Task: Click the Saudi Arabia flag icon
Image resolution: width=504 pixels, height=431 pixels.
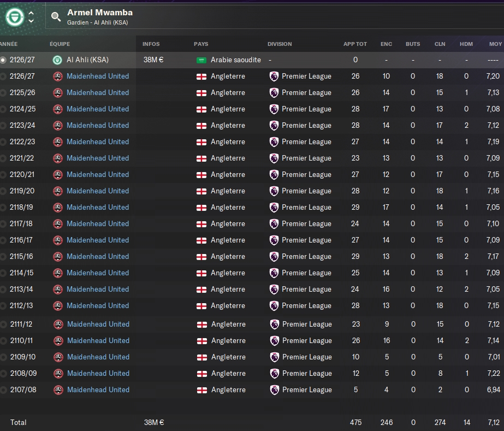Action: 201,60
